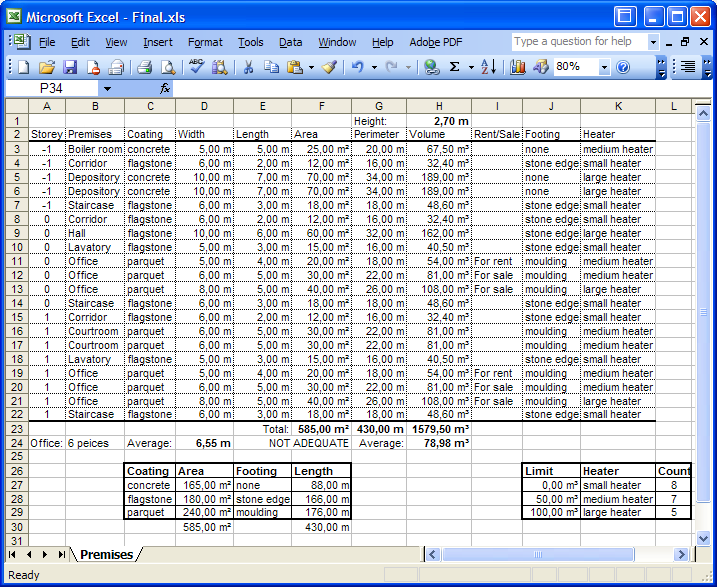Select the total volume cell 1579,50 m³

439,429
